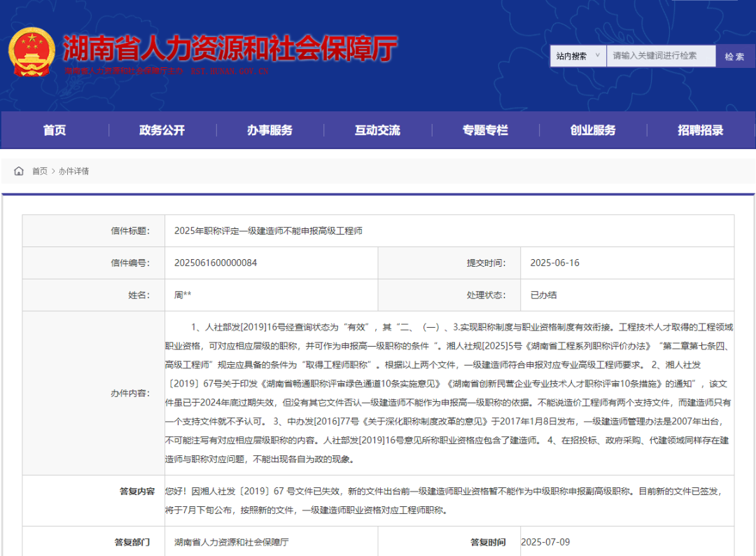Click the submission date 2025-06-16
This screenshot has height=556, width=756.
click(554, 263)
